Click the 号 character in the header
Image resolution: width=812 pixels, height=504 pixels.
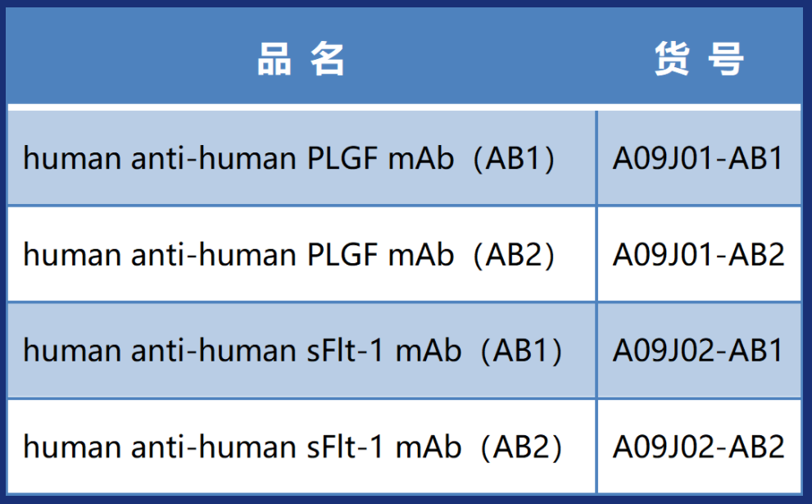coord(725,59)
